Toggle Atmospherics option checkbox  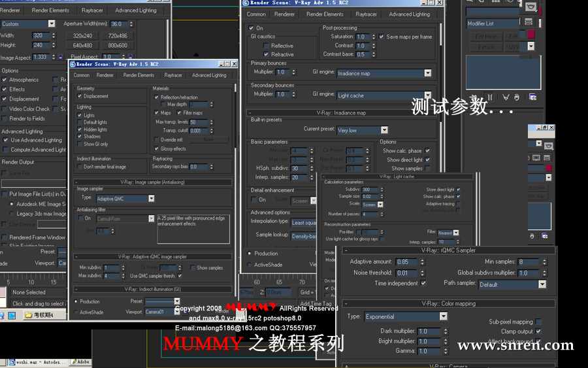coord(5,80)
